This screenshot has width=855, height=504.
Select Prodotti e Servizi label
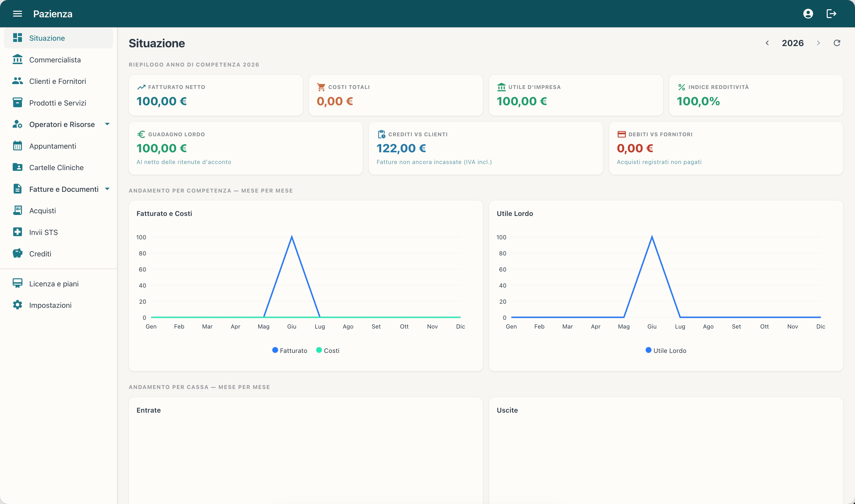click(58, 103)
